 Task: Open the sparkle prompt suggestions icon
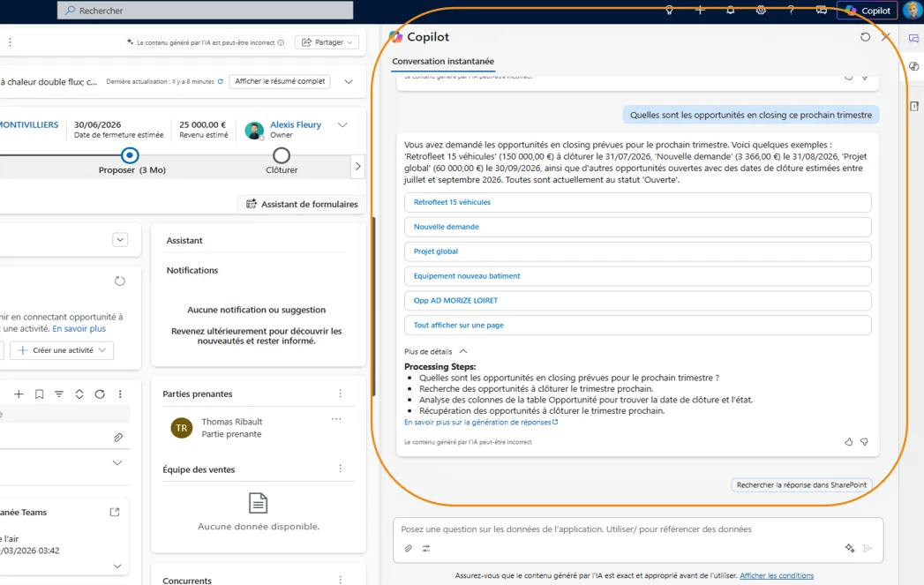coord(850,549)
